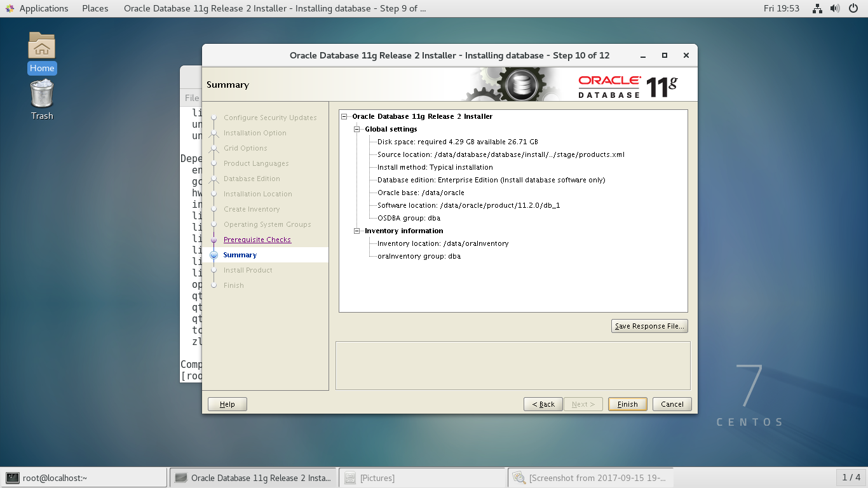Click the Help button

[x=227, y=404]
